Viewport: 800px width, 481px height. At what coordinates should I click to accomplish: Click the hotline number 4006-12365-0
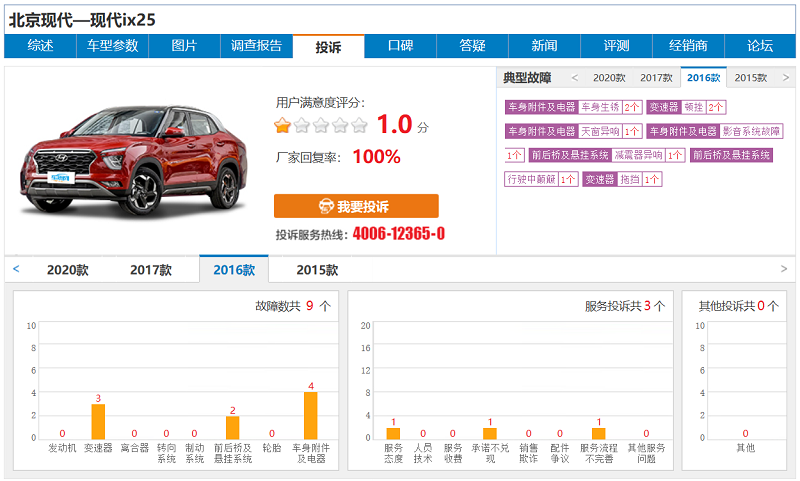398,234
